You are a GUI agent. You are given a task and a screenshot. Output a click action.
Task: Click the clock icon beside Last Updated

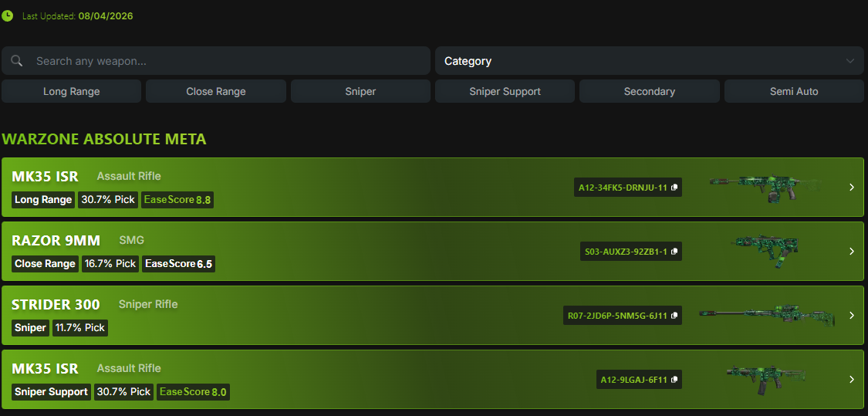[x=8, y=15]
